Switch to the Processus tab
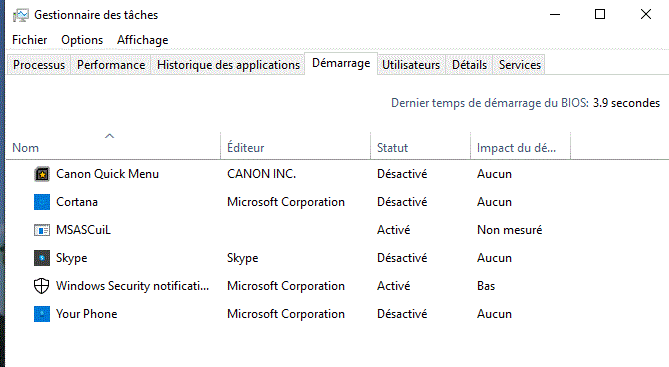The height and width of the screenshot is (367, 669). tap(39, 65)
